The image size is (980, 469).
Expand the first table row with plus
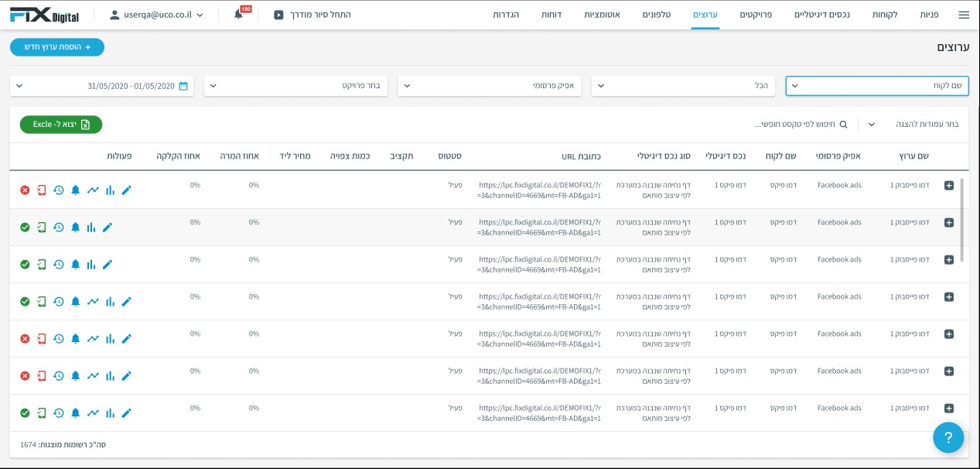click(949, 186)
